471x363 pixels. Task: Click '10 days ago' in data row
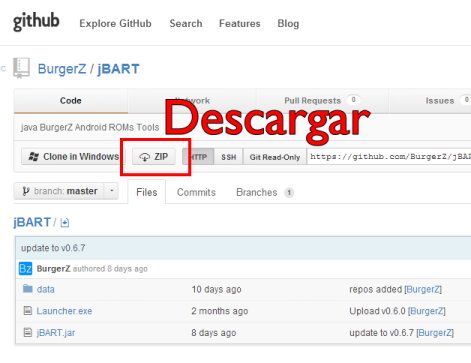pos(216,289)
